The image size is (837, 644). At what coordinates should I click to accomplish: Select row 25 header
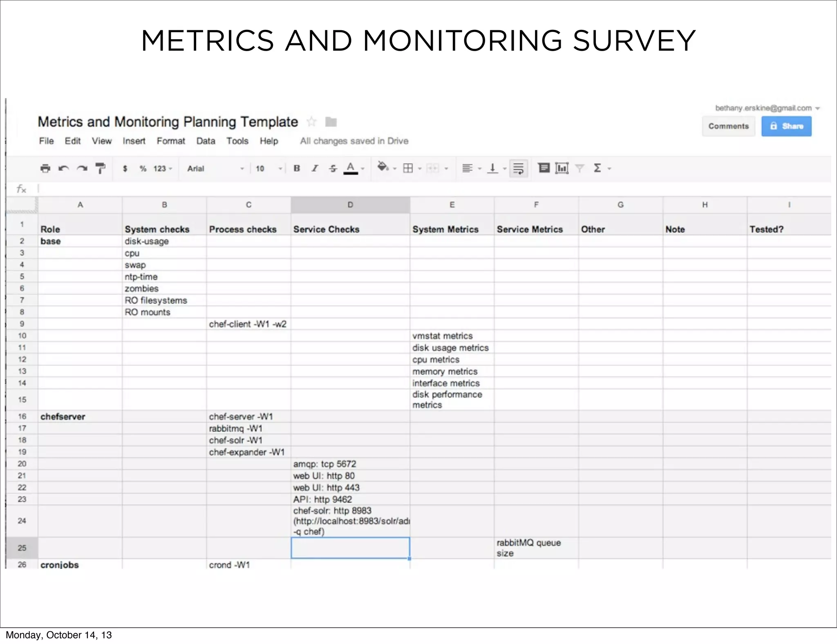(22, 548)
